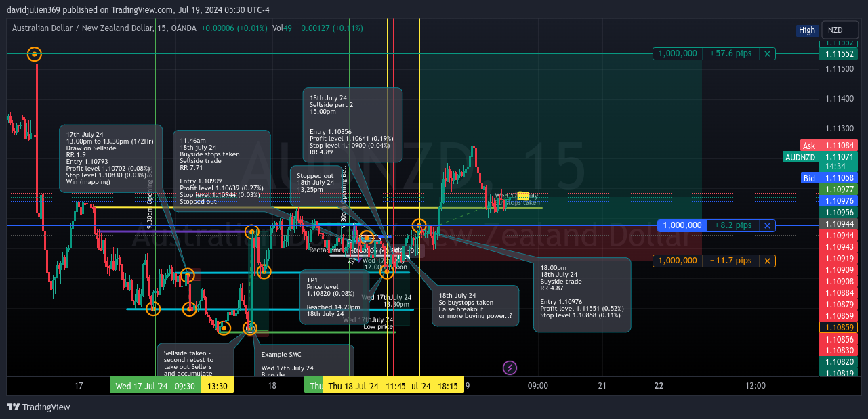Click the TradingView logo
The width and height of the screenshot is (868, 419).
[39, 407]
